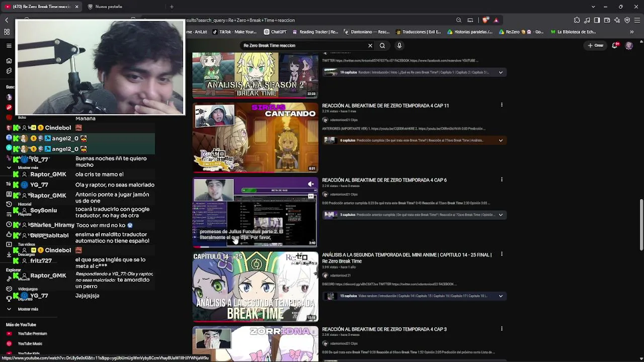The width and height of the screenshot is (644, 362).
Task: Open ANÁLISIS A LA SEGUNDA TEMPORADA DEL MINI ANIME title
Action: pos(407,258)
